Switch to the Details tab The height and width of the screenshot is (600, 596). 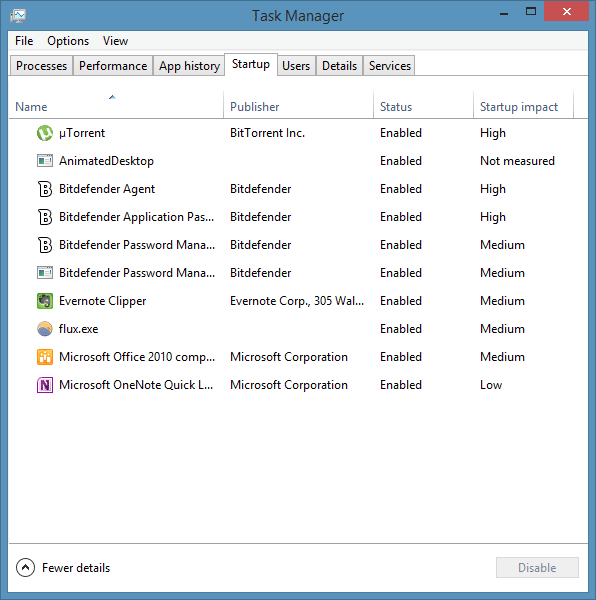tap(339, 66)
